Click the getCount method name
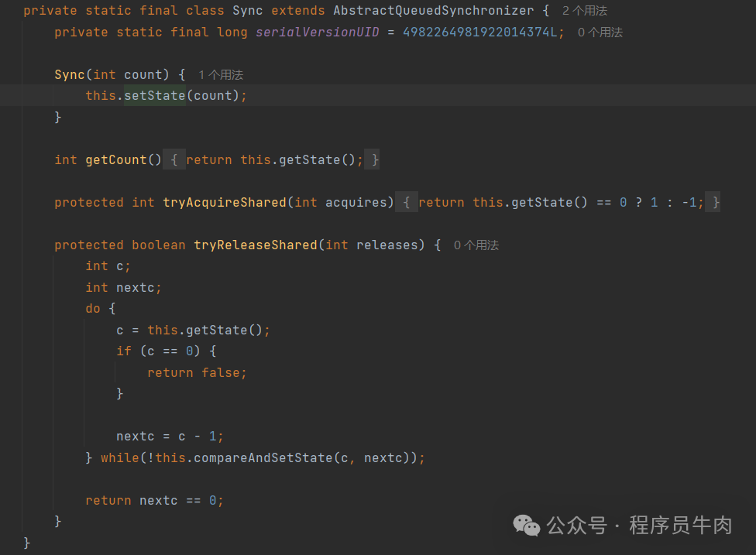Image resolution: width=756 pixels, height=555 pixels. point(116,160)
